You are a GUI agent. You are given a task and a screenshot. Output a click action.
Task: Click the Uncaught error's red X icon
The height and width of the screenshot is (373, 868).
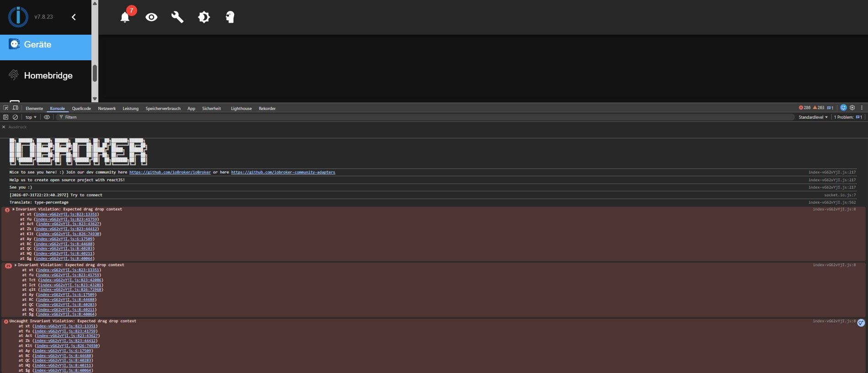coord(6,321)
